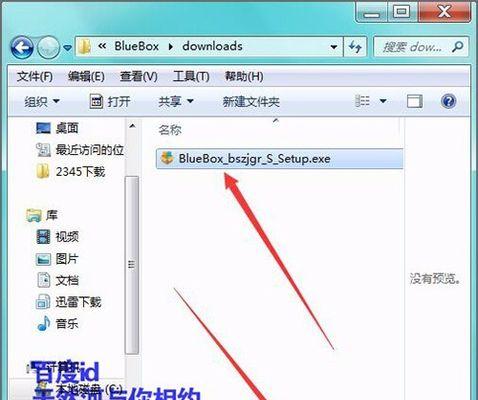
Task: Open the 编辑(E) menu
Action: pyautogui.click(x=86, y=77)
